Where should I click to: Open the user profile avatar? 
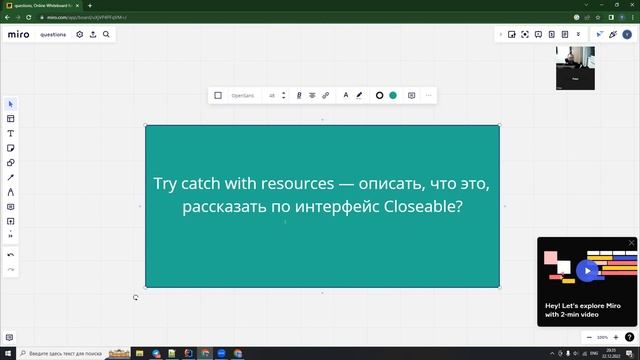(627, 35)
